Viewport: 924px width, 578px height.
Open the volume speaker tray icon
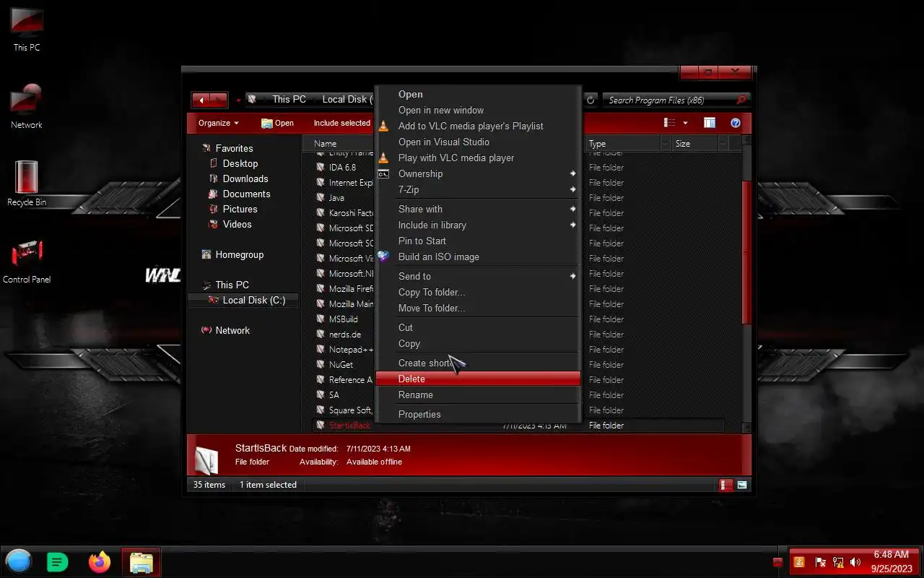855,561
